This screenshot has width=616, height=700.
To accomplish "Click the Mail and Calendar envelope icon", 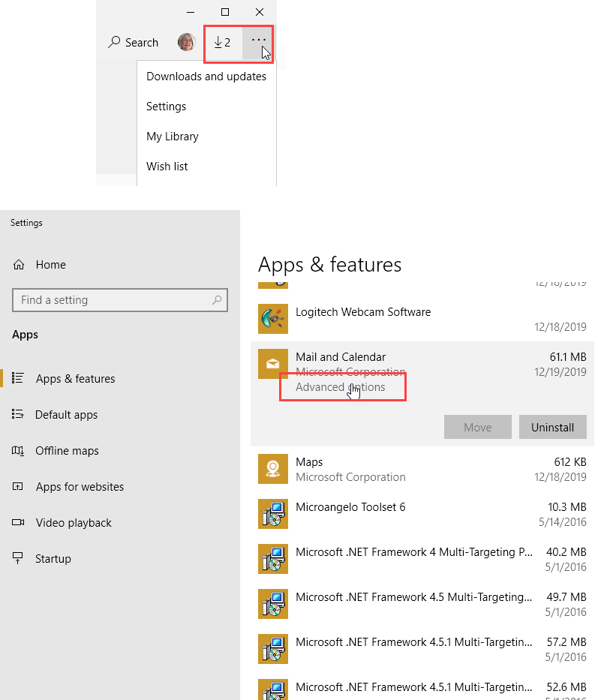I will click(x=273, y=364).
